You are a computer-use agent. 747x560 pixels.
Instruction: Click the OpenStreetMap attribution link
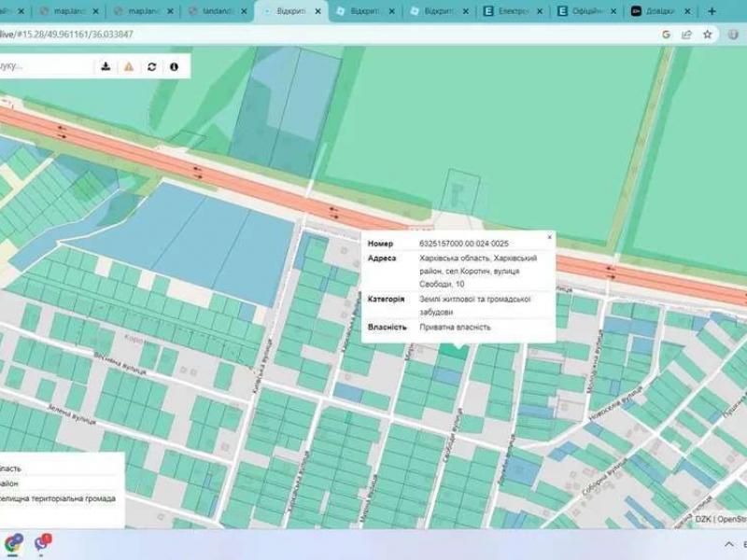pos(731,519)
